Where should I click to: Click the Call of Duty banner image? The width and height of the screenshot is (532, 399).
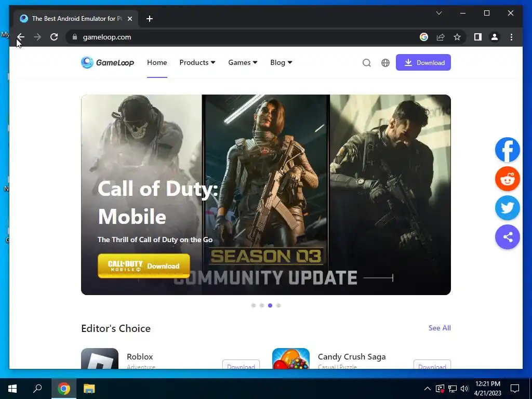coord(266,195)
